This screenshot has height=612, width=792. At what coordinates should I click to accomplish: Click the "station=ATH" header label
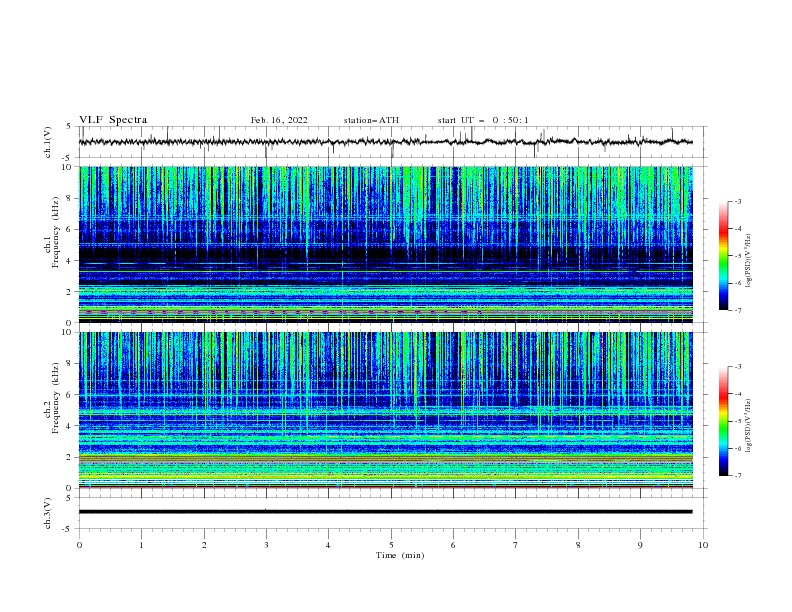point(371,120)
